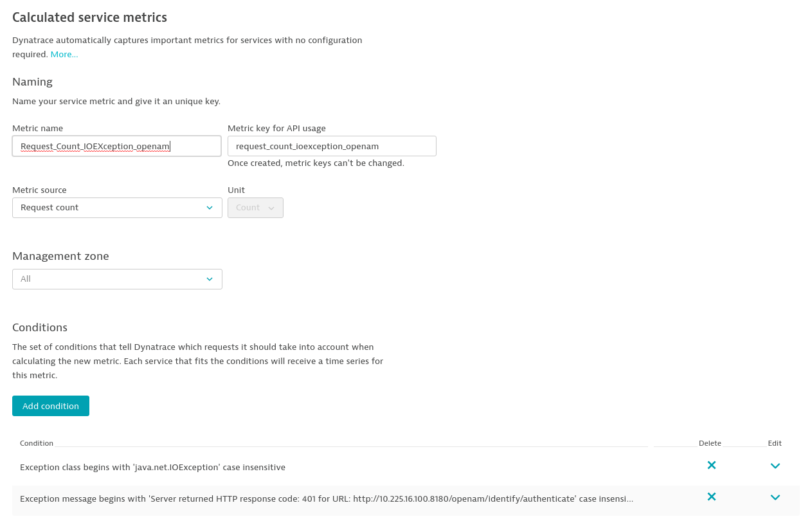Open the Metric source dropdown
This screenshot has height=530, width=812.
point(117,208)
